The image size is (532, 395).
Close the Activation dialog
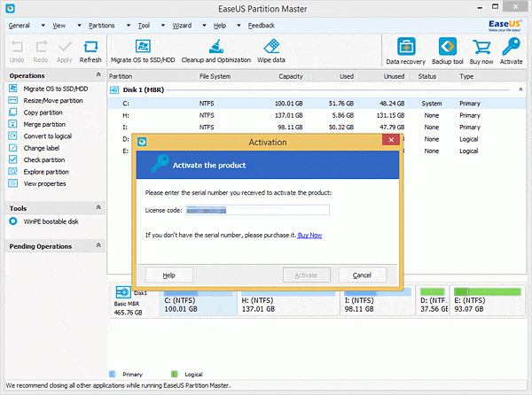point(391,140)
